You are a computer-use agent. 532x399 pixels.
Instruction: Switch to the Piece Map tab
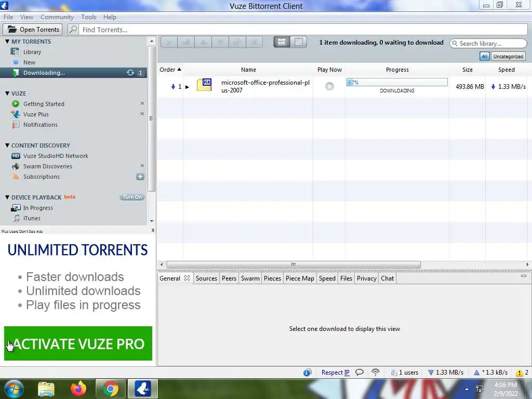tap(300, 278)
